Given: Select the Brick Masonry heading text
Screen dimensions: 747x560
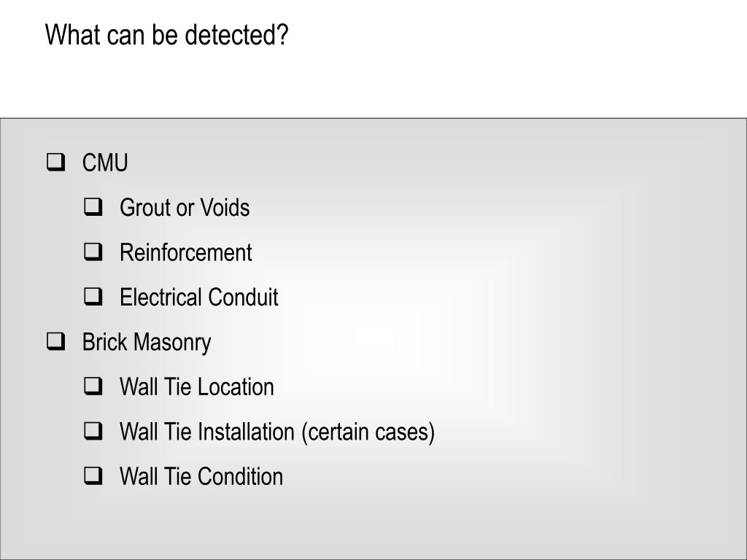Looking at the screenshot, I should (147, 343).
